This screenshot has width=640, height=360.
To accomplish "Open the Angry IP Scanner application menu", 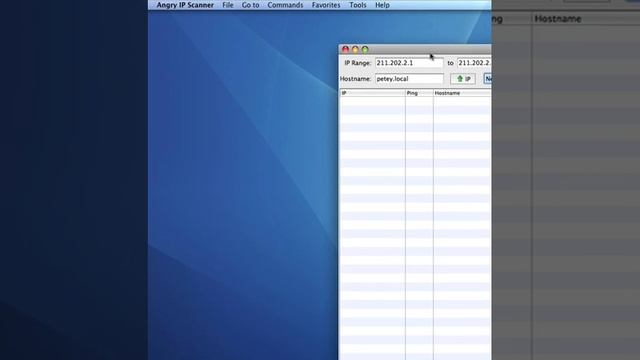I will [x=185, y=5].
